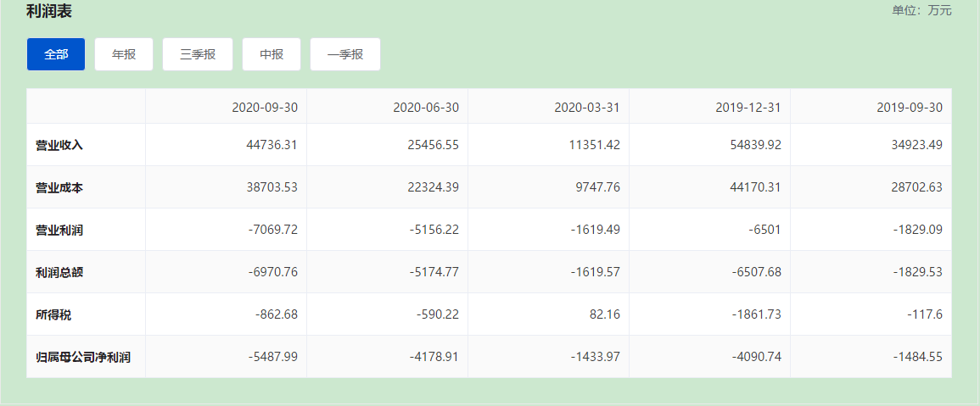This screenshot has width=980, height=406.
Task: Select the 利润总额 row label
Action: click(x=59, y=272)
